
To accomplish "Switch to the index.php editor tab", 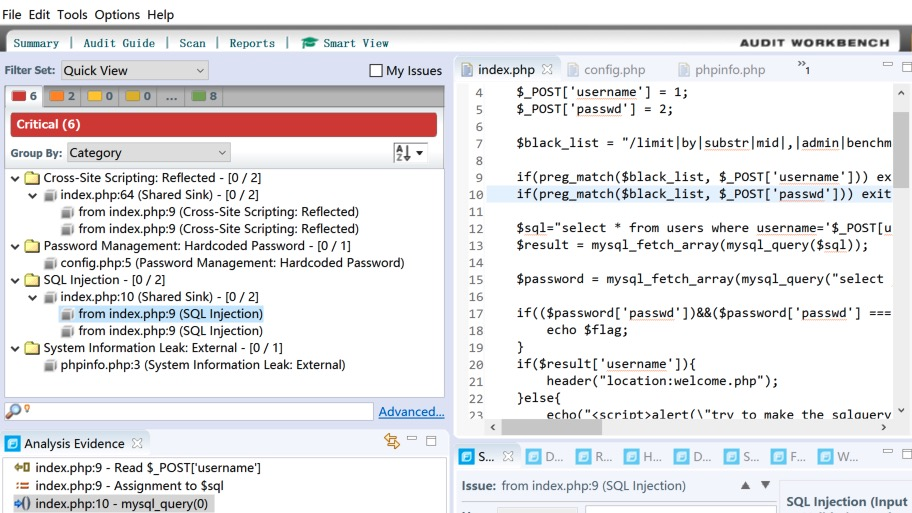I will click(x=505, y=70).
